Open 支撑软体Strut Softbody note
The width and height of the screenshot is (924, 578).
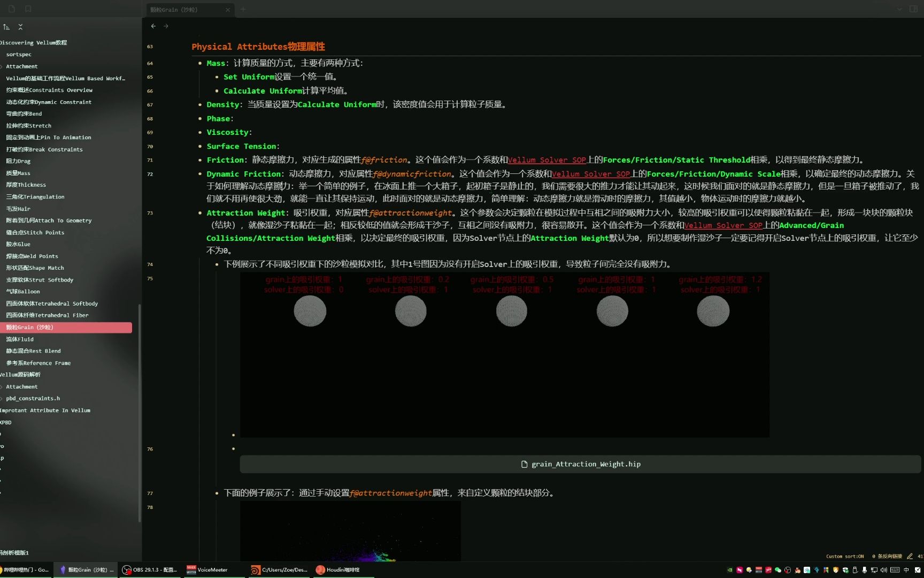tap(40, 280)
